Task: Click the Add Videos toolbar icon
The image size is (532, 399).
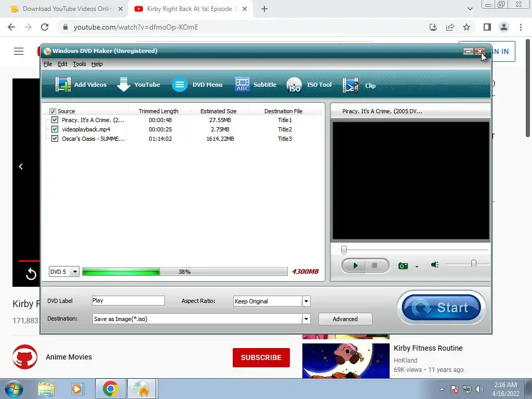Action: (81, 85)
